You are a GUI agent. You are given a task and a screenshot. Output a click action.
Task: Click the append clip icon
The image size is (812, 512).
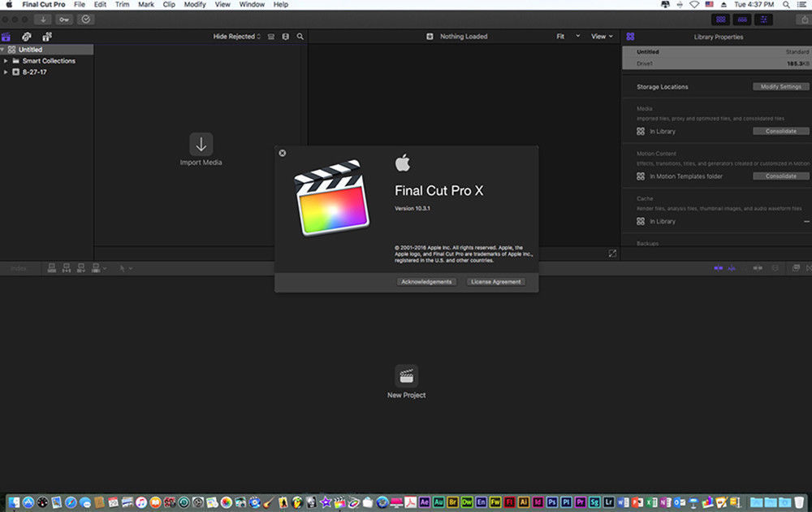click(80, 268)
